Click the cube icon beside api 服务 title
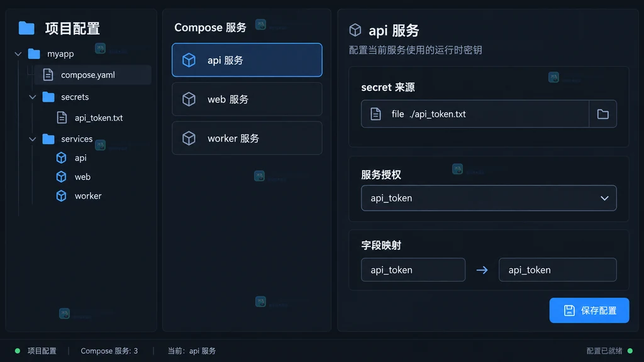644x362 pixels. point(355,30)
